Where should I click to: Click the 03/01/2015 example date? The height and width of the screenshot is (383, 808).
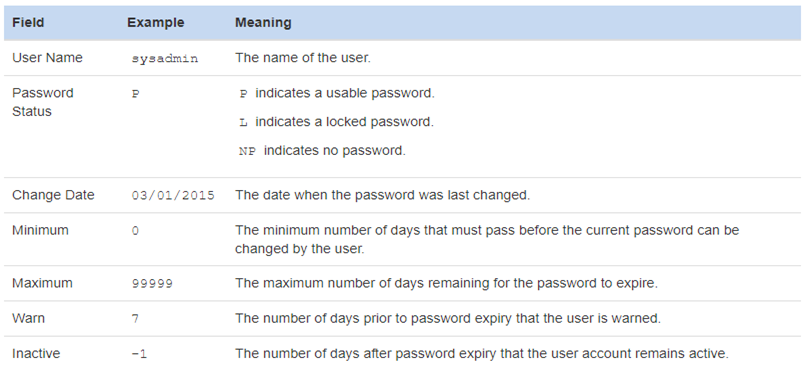pyautogui.click(x=173, y=196)
